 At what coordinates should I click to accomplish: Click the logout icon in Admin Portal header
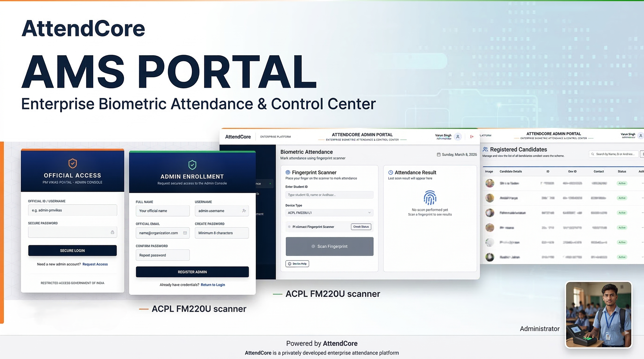[472, 136]
